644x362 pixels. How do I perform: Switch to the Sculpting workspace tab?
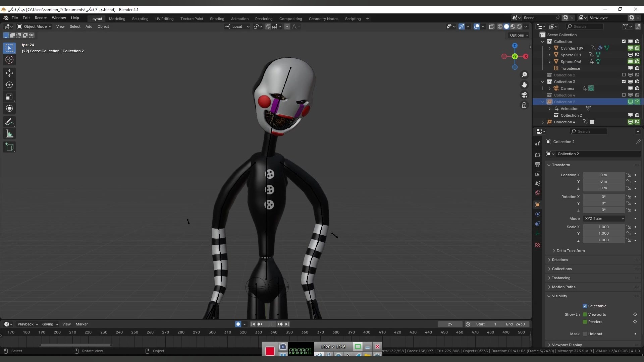(x=140, y=19)
